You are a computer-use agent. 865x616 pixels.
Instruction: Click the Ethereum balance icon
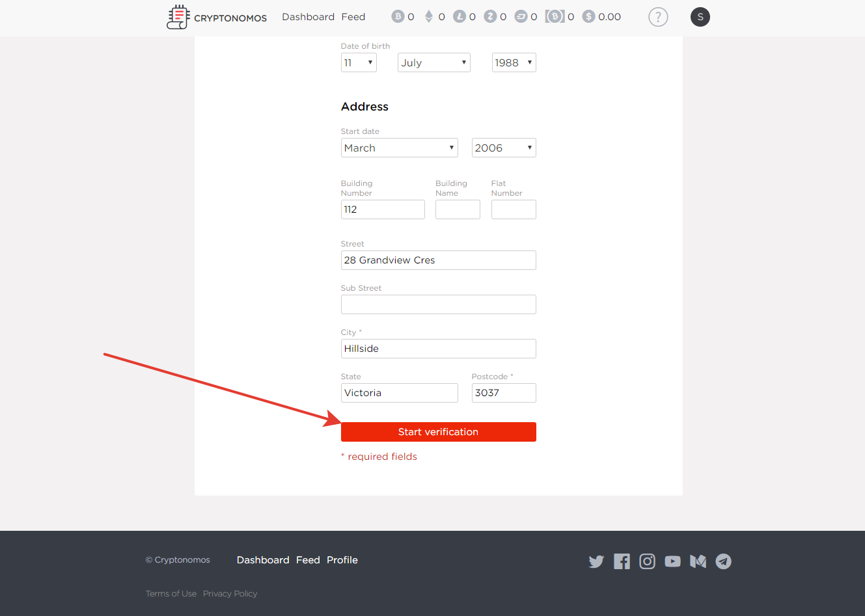[x=429, y=16]
